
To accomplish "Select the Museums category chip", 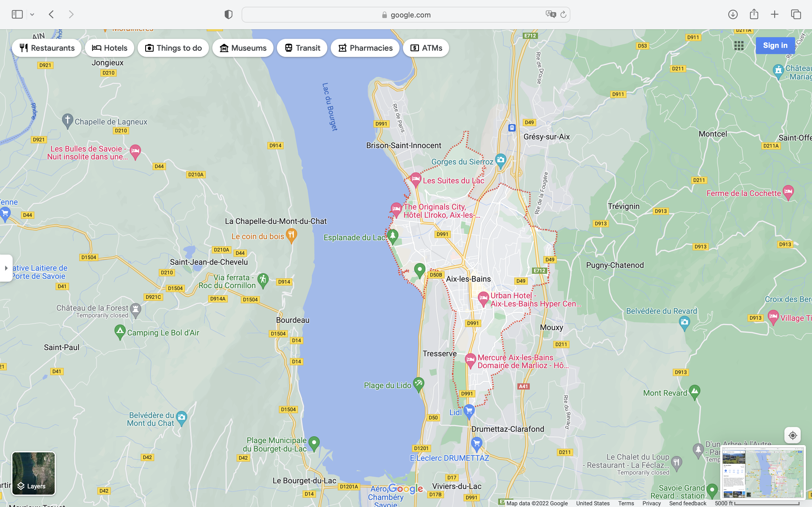I will click(x=242, y=48).
